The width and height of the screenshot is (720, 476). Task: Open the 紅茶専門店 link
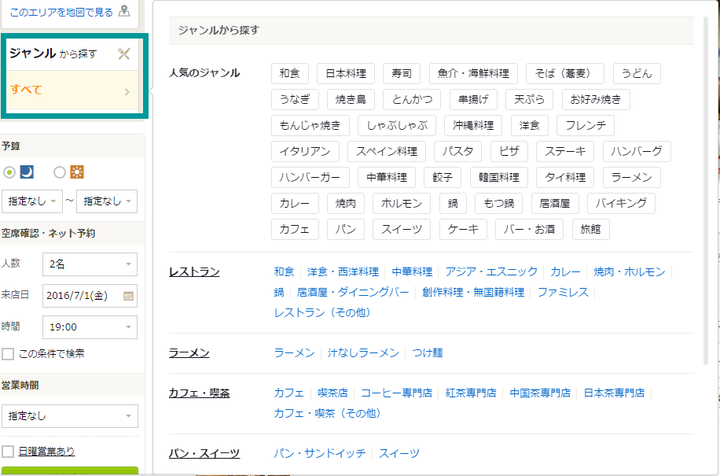tap(471, 393)
